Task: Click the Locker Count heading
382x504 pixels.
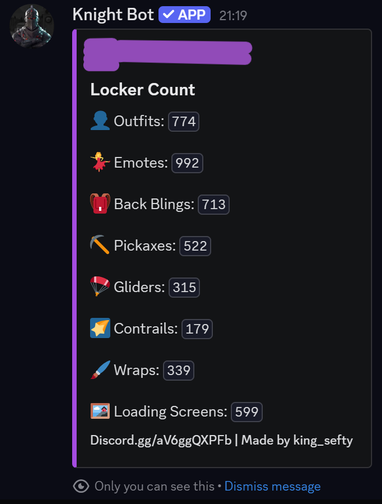Action: tap(143, 90)
